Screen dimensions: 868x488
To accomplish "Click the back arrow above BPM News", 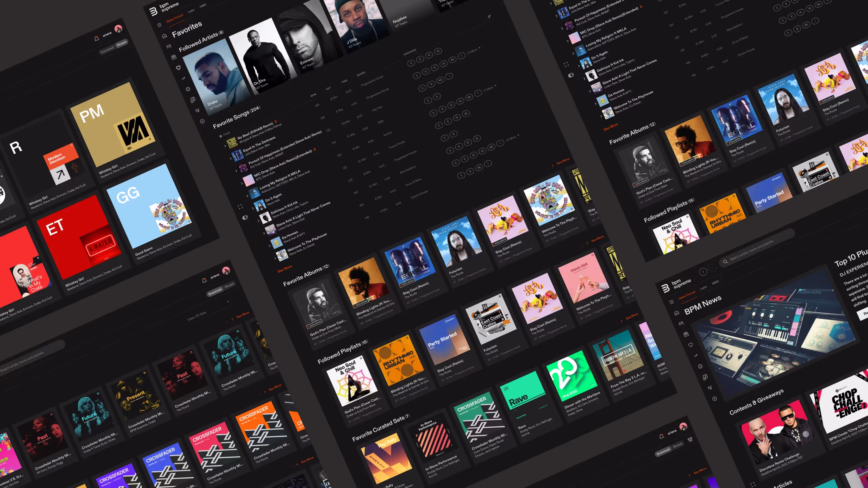I will [703, 272].
